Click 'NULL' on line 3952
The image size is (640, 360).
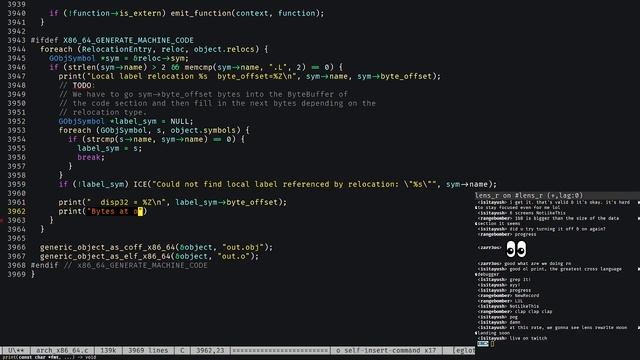click(180, 121)
